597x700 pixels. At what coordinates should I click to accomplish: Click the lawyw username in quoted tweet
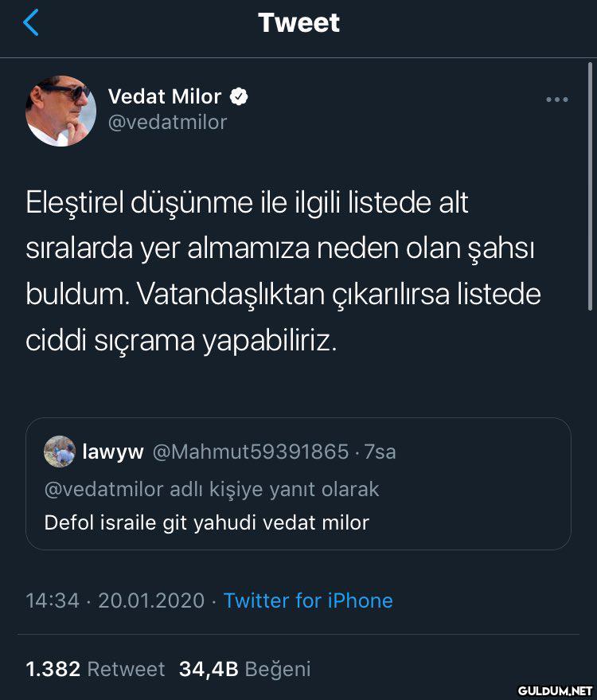tap(113, 452)
